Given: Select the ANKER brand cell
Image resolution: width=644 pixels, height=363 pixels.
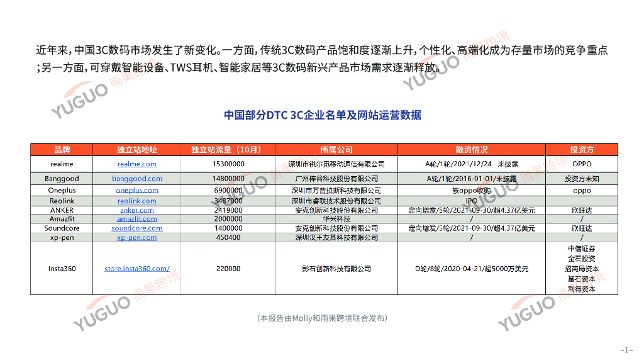Looking at the screenshot, I should click(x=62, y=210).
